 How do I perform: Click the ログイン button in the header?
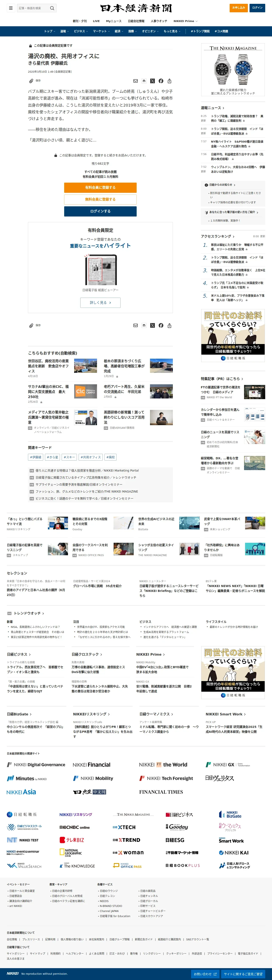[x=257, y=8]
